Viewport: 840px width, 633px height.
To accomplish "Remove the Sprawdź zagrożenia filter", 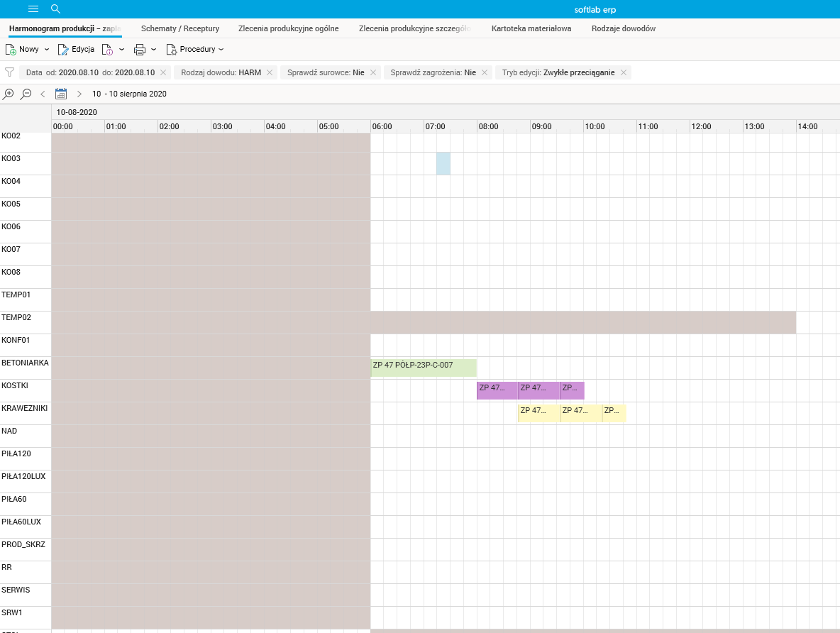I will coord(485,72).
